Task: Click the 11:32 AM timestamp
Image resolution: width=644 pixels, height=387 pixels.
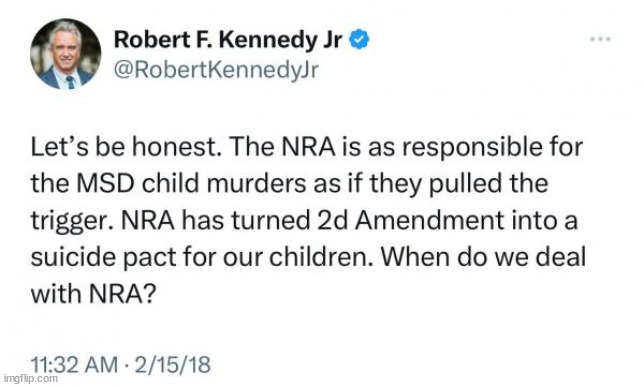Action: pos(74,364)
